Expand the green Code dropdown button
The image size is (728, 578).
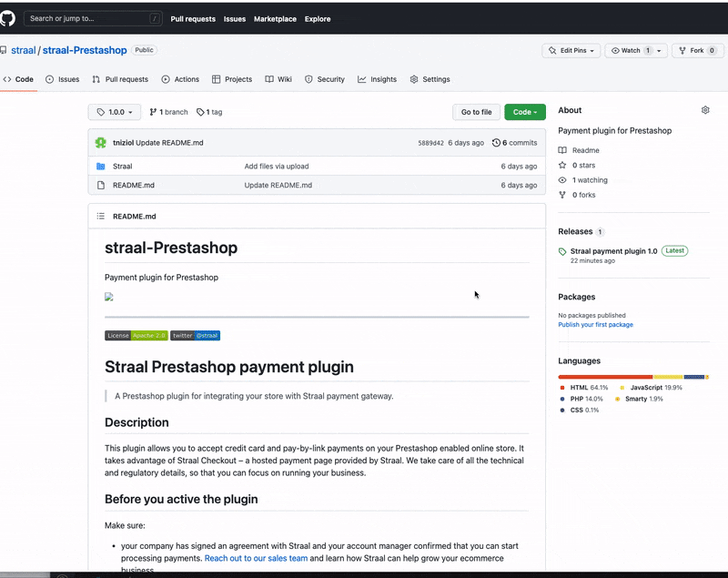click(525, 112)
